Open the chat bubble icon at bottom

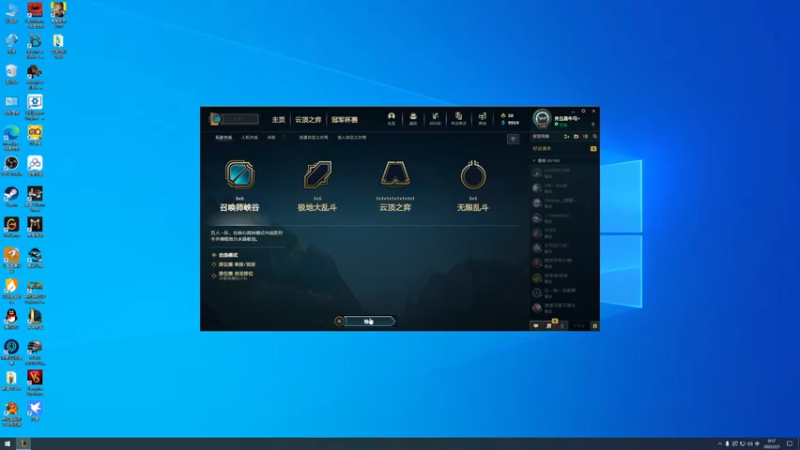[x=536, y=326]
